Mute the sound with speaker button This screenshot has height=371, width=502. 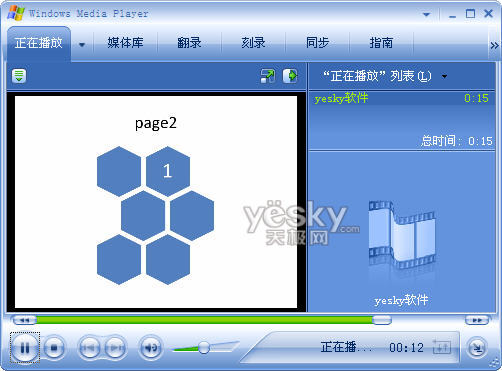[x=151, y=348]
